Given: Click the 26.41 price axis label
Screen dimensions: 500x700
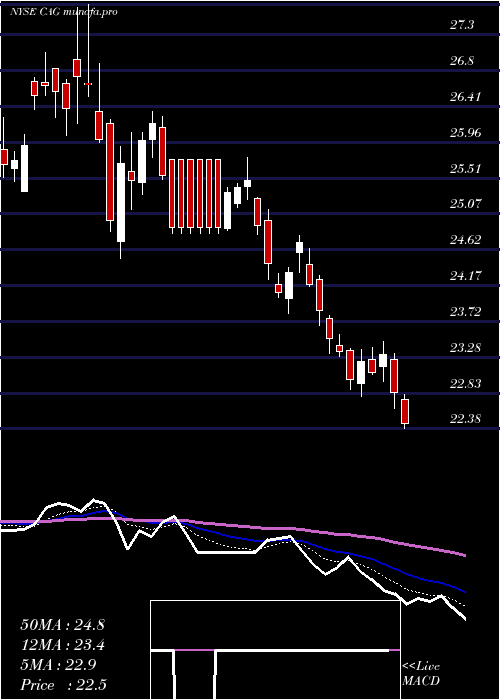Looking at the screenshot, I should [465, 96].
